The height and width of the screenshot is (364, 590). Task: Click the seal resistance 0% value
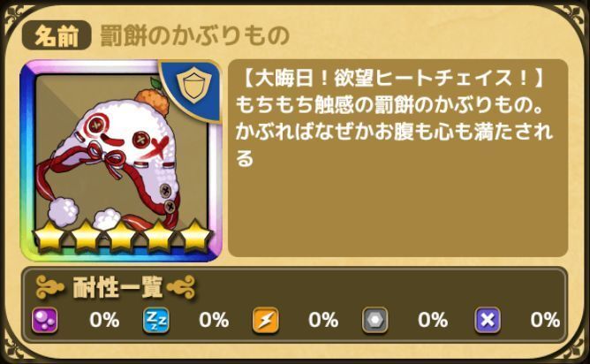coord(545,321)
